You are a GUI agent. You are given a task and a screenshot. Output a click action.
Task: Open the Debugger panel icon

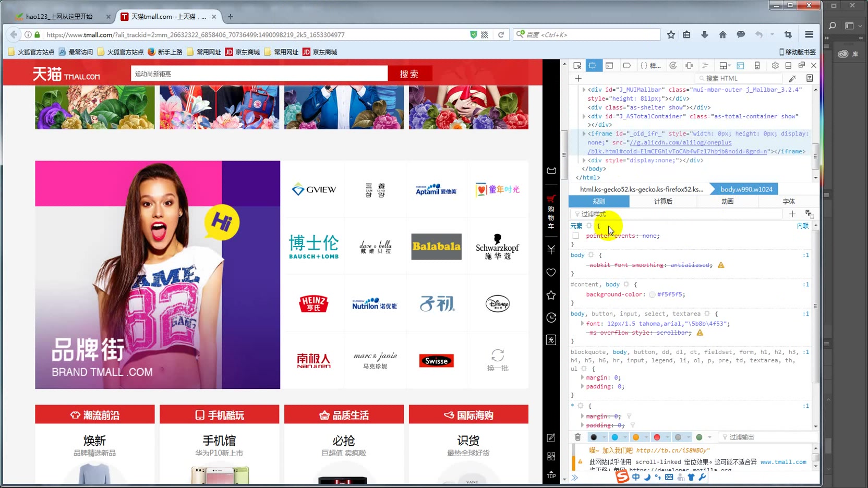tap(627, 66)
